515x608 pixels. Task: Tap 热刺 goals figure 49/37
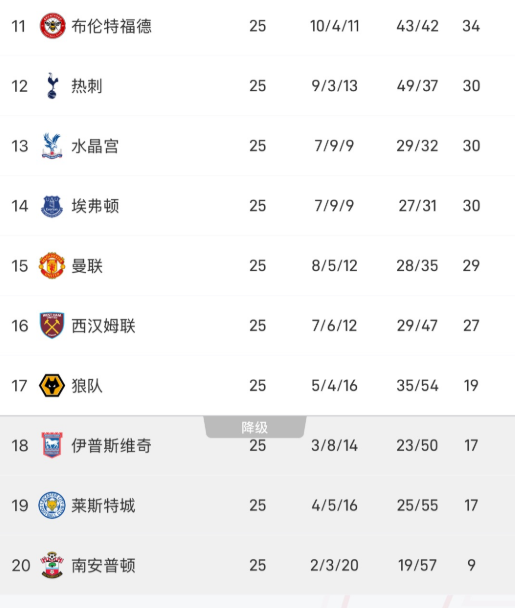click(417, 86)
